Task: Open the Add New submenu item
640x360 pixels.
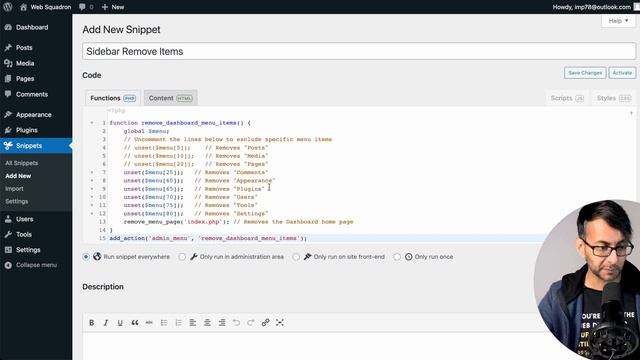Action: click(18, 176)
